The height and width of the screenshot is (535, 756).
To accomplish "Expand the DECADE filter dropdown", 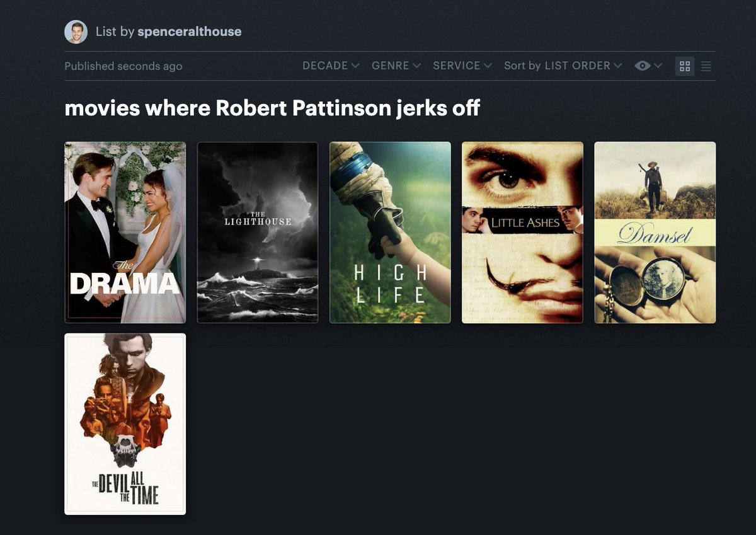I will pos(331,66).
